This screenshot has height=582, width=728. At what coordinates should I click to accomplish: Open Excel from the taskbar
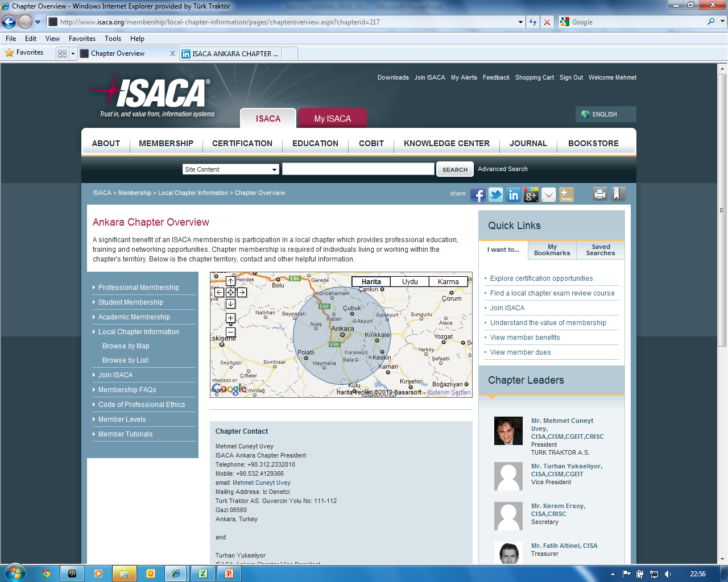pos(202,573)
